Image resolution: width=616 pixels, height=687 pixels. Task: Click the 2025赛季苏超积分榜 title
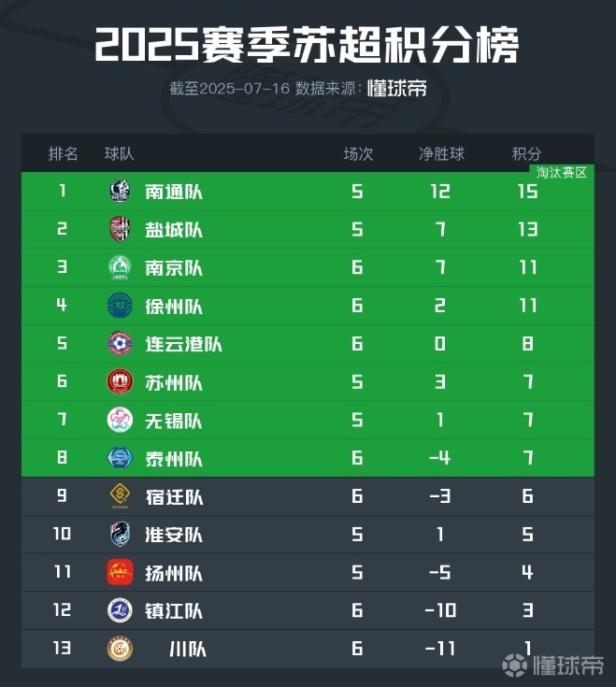[x=308, y=45]
